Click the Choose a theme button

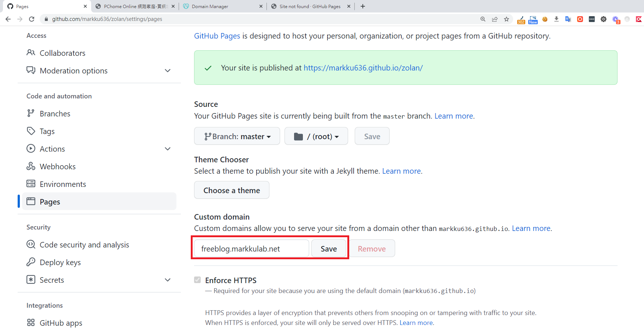point(232,190)
